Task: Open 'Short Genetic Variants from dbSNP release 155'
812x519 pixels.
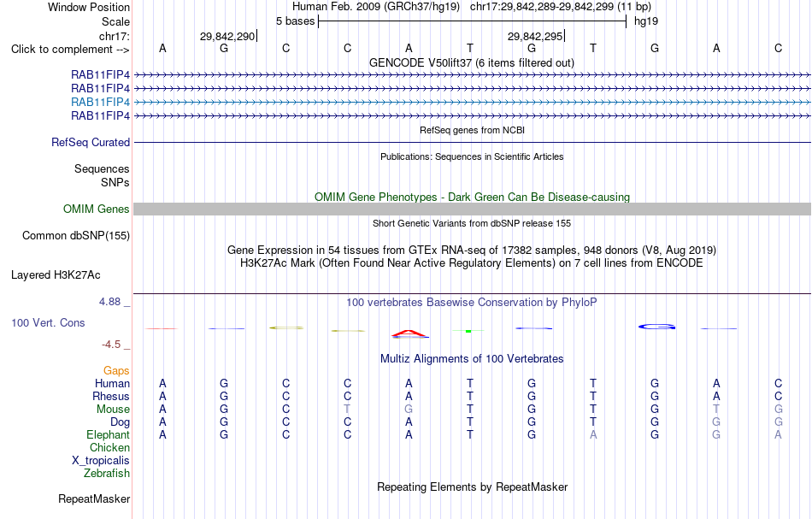Action: pos(472,223)
